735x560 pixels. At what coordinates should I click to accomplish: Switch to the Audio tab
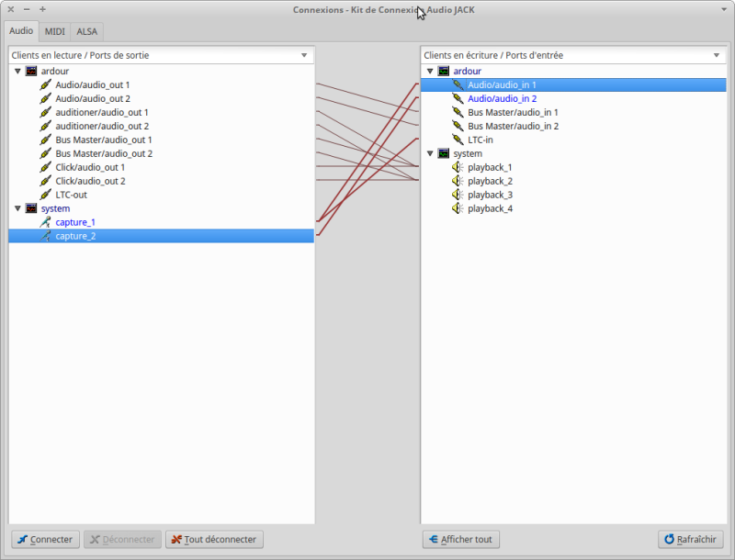pos(21,31)
